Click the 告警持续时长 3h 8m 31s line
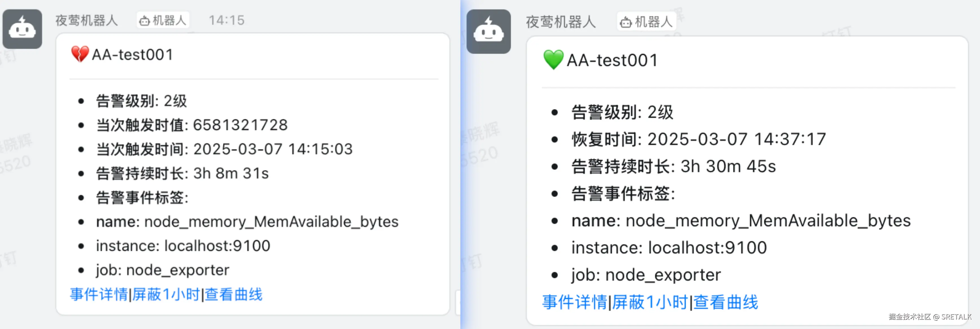Image resolution: width=980 pixels, height=329 pixels. pyautogui.click(x=183, y=173)
